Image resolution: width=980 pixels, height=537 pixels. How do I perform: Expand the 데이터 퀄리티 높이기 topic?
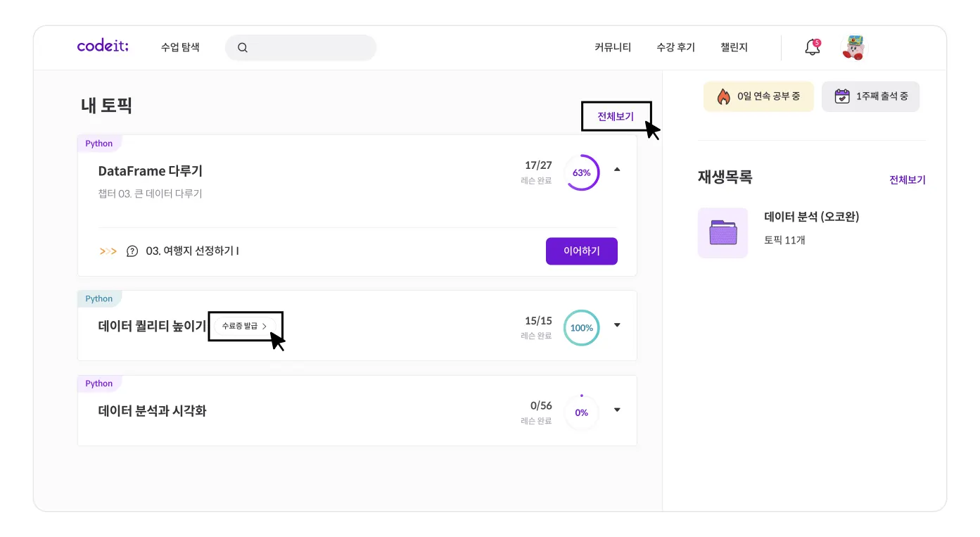coord(617,325)
